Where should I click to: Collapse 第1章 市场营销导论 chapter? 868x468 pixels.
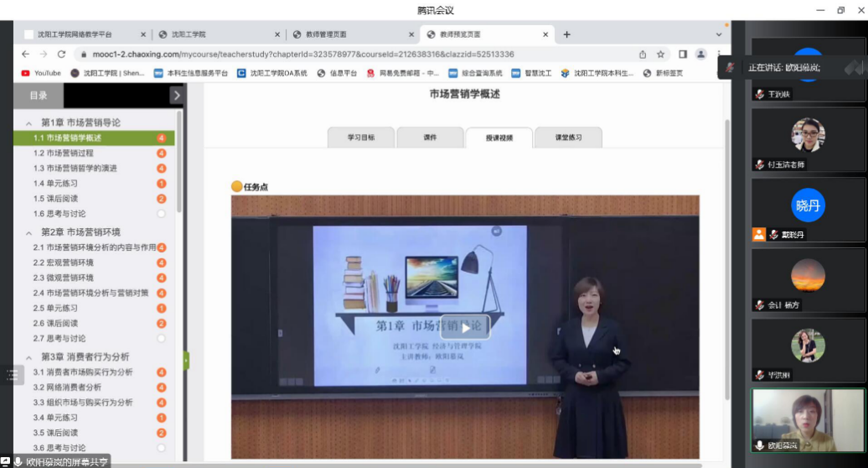[28, 122]
